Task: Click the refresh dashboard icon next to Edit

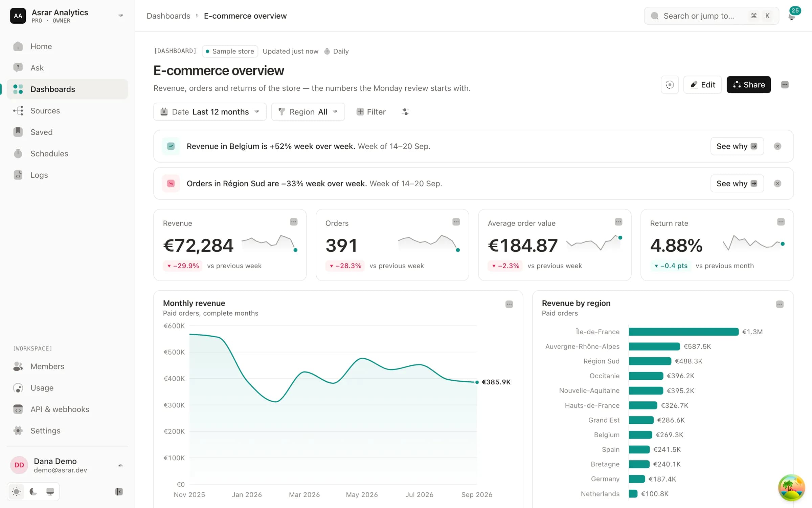Action: pyautogui.click(x=670, y=85)
